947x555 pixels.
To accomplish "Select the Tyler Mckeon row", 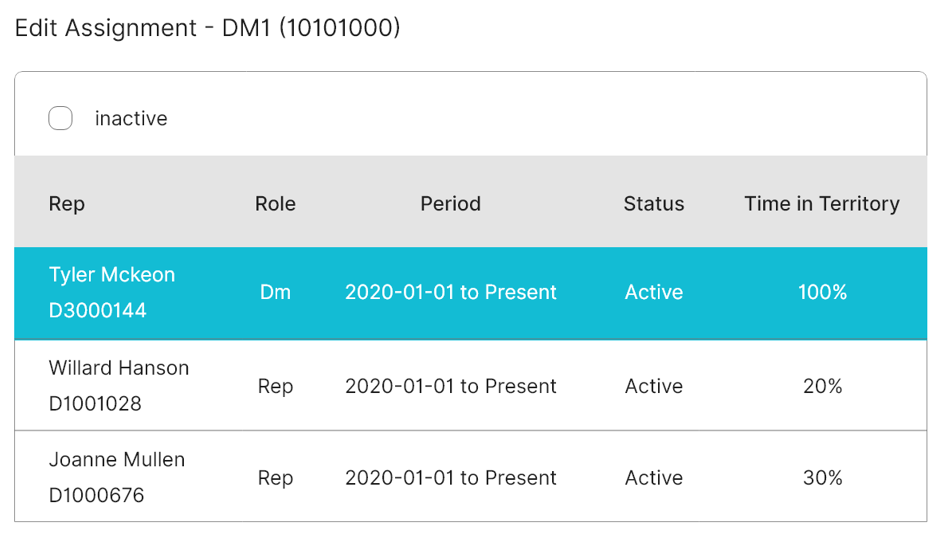I will click(470, 293).
